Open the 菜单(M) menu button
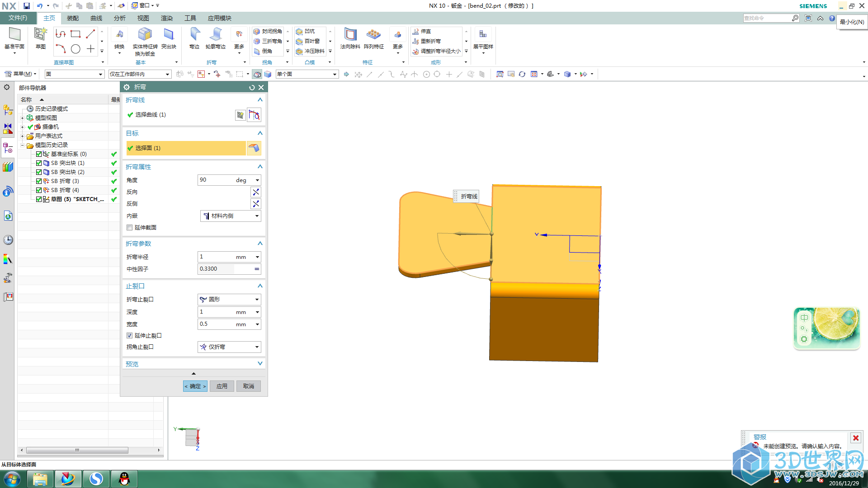Image resolution: width=868 pixels, height=488 pixels. (20, 74)
